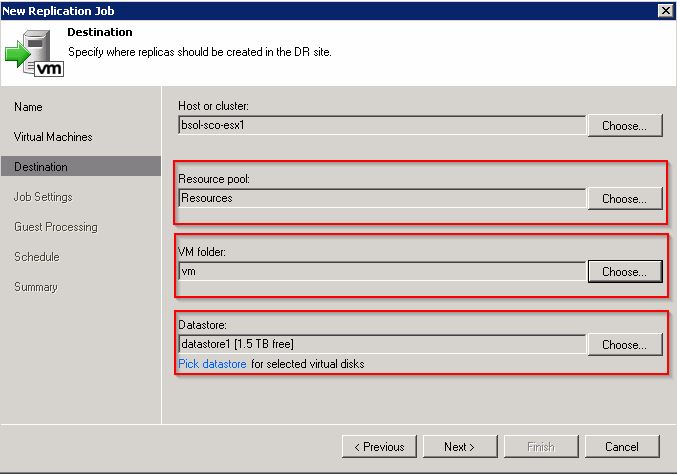Proceed with the Next button
The height and width of the screenshot is (474, 677).
(460, 446)
